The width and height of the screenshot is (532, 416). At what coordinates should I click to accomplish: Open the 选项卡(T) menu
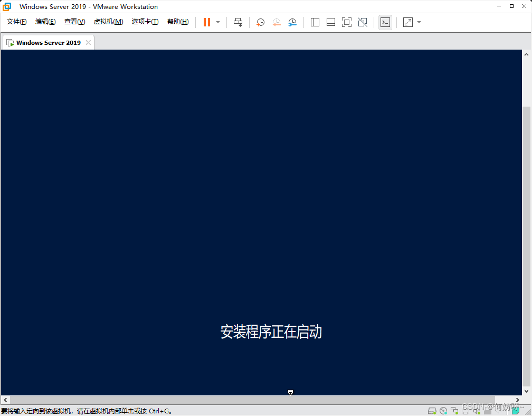(145, 22)
